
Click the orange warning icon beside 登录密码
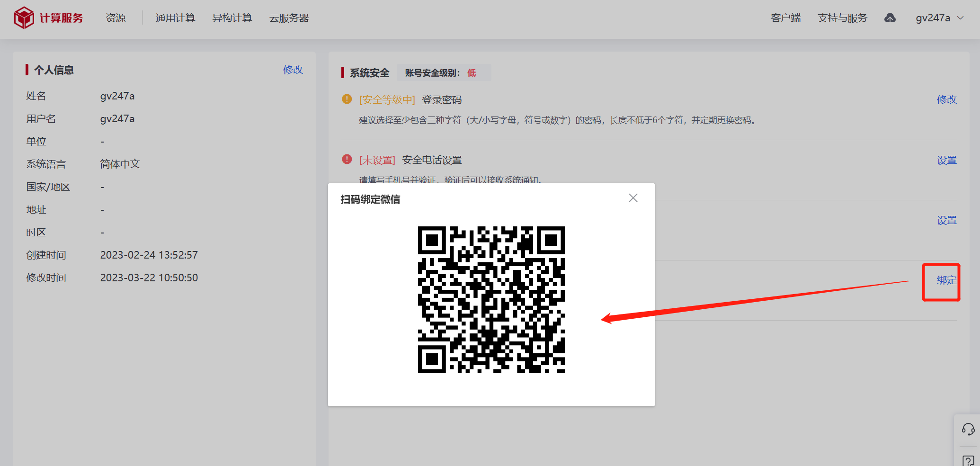(347, 99)
